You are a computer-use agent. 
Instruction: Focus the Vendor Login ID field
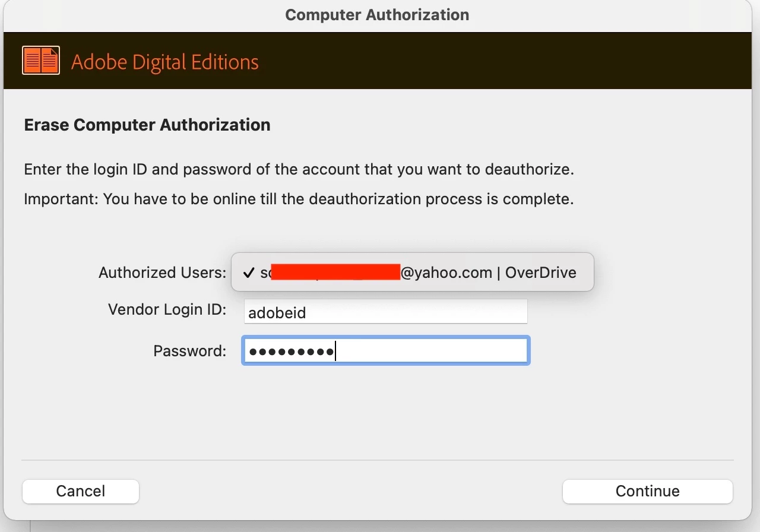pyautogui.click(x=385, y=312)
